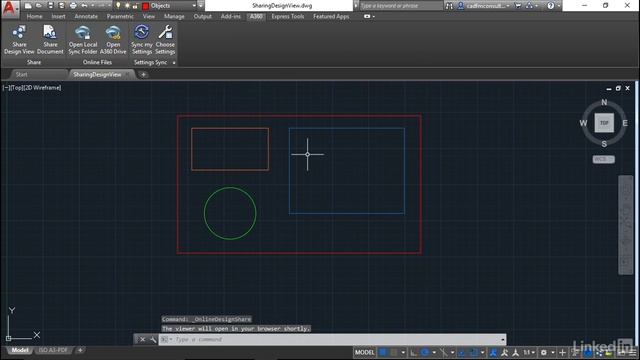Open the Help dropdown arrow
640x360 pixels.
(559, 6)
